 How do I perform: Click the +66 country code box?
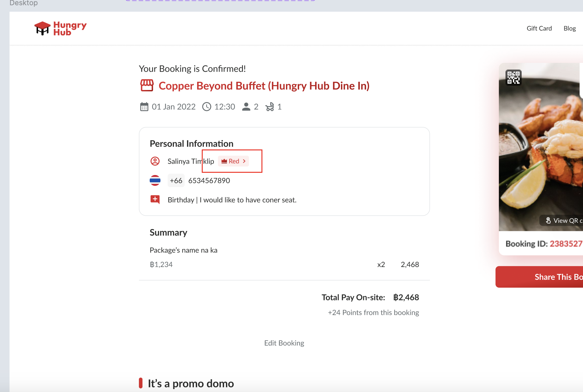click(x=176, y=181)
